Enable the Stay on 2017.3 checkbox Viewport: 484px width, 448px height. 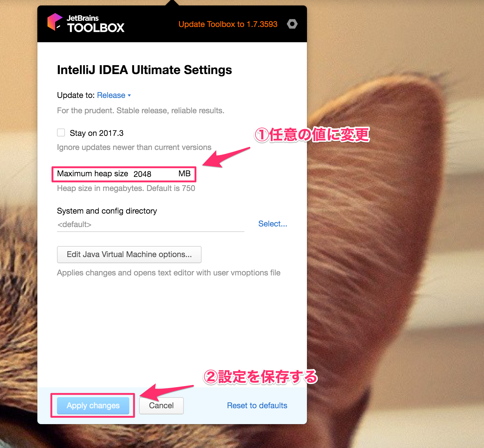click(x=61, y=133)
